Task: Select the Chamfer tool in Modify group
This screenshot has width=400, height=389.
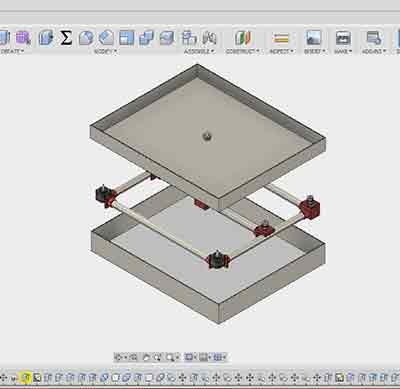Action: click(106, 38)
